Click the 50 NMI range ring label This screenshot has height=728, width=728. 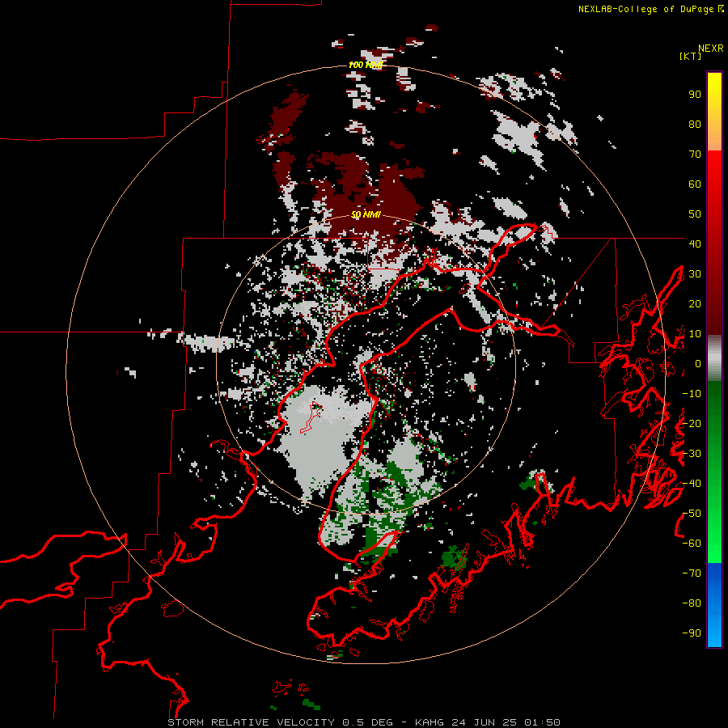click(366, 214)
